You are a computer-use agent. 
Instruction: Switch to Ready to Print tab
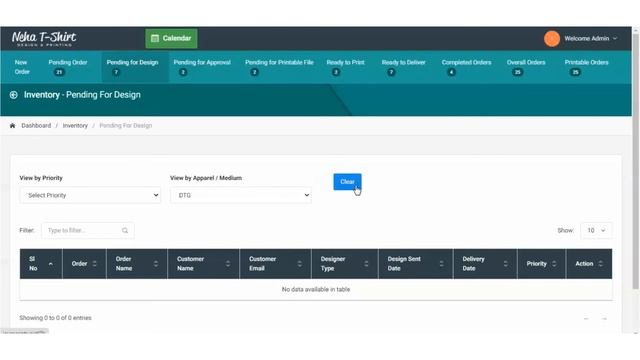(345, 67)
